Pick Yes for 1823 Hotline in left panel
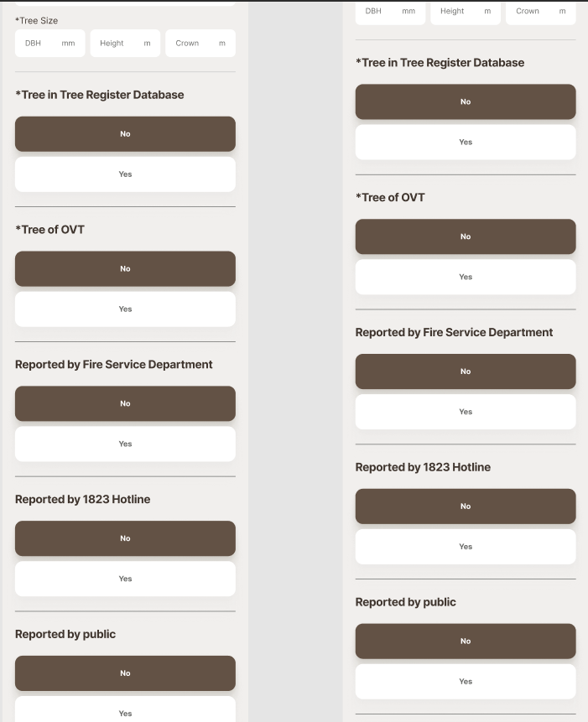The height and width of the screenshot is (722, 588). pyautogui.click(x=125, y=579)
